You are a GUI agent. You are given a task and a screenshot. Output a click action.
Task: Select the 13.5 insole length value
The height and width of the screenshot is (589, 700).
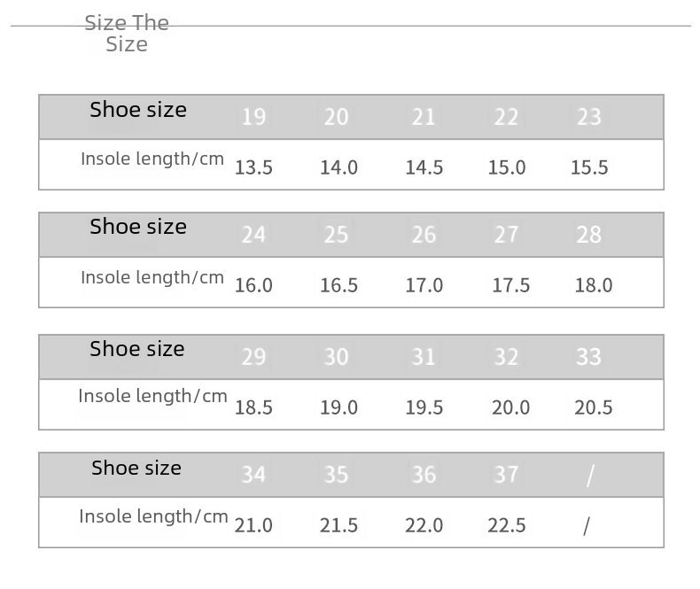(253, 167)
